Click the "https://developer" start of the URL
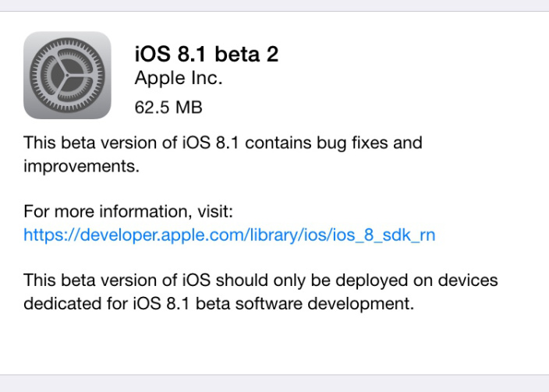Viewport: 549px width, 392px height. pyautogui.click(x=78, y=235)
